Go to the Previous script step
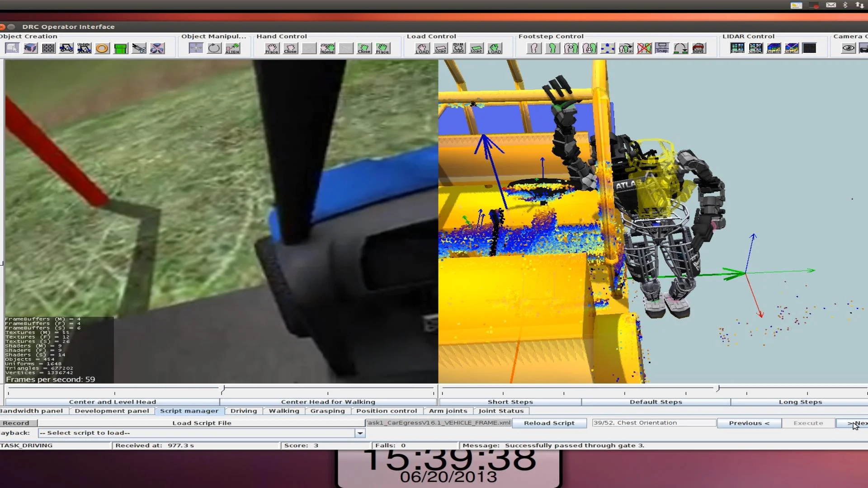The height and width of the screenshot is (488, 868). [x=749, y=423]
